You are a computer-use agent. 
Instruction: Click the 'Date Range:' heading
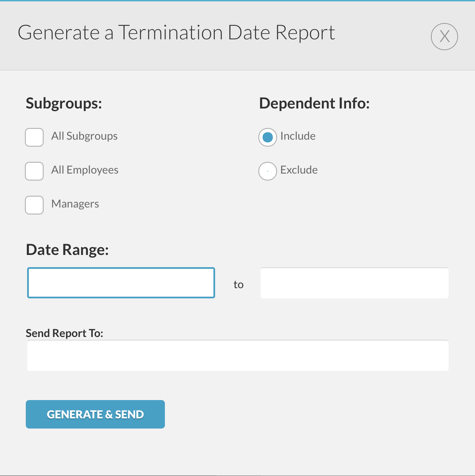tap(67, 250)
